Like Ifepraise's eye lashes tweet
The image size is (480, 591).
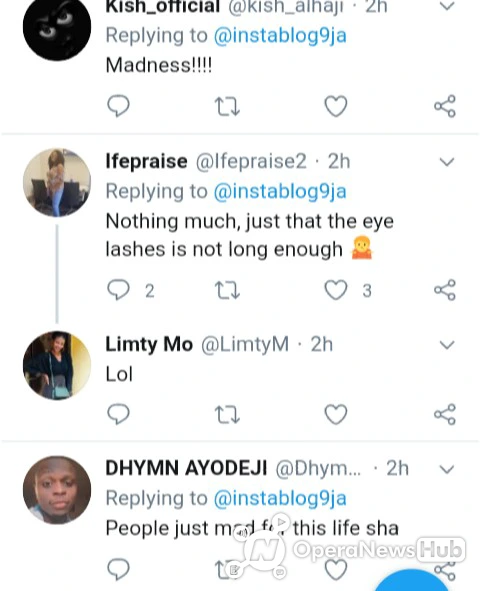click(x=336, y=290)
